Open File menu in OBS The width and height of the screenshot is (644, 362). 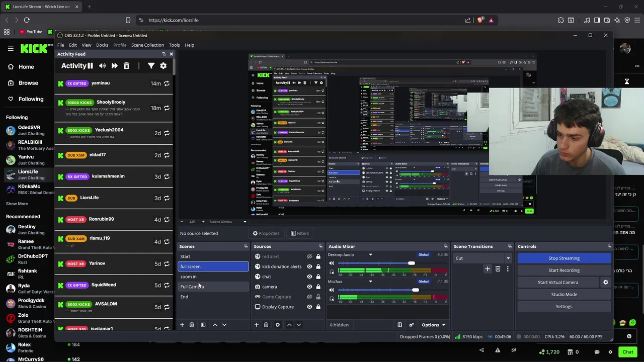click(x=60, y=45)
